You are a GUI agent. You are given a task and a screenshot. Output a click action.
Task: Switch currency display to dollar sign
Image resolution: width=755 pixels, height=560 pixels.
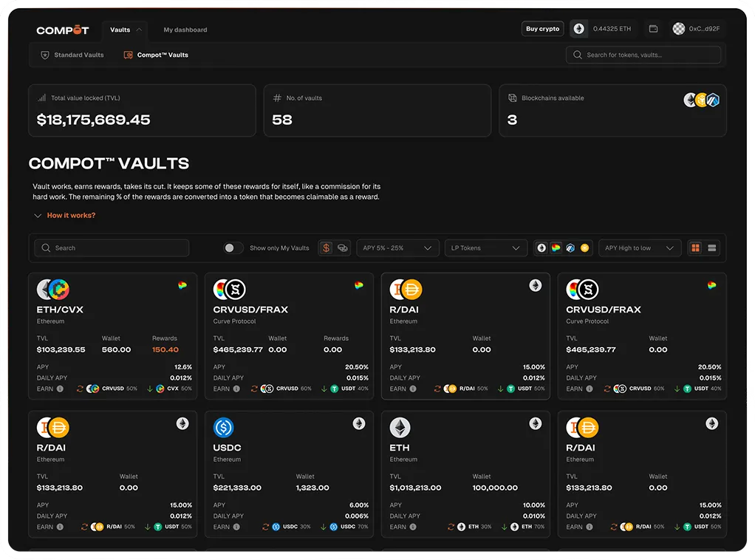325,247
